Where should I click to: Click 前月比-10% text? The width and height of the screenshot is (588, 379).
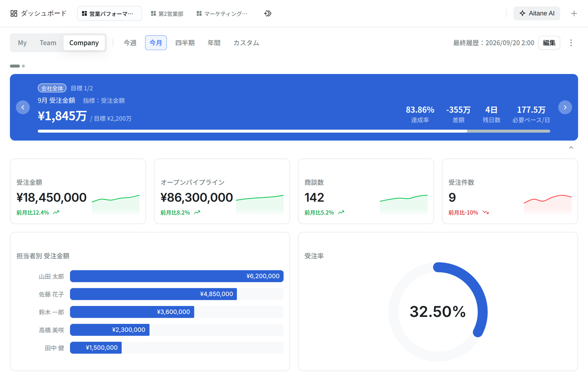pos(463,212)
